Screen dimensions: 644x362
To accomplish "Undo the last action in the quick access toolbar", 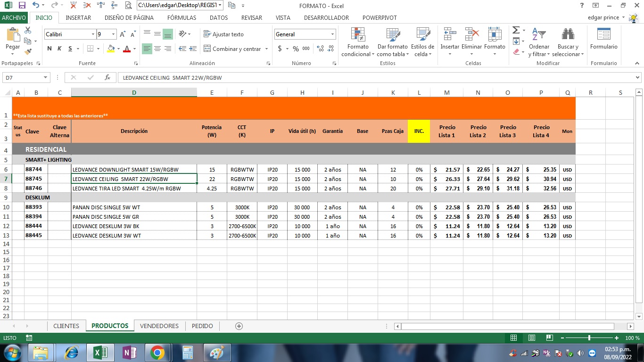I will click(36, 6).
